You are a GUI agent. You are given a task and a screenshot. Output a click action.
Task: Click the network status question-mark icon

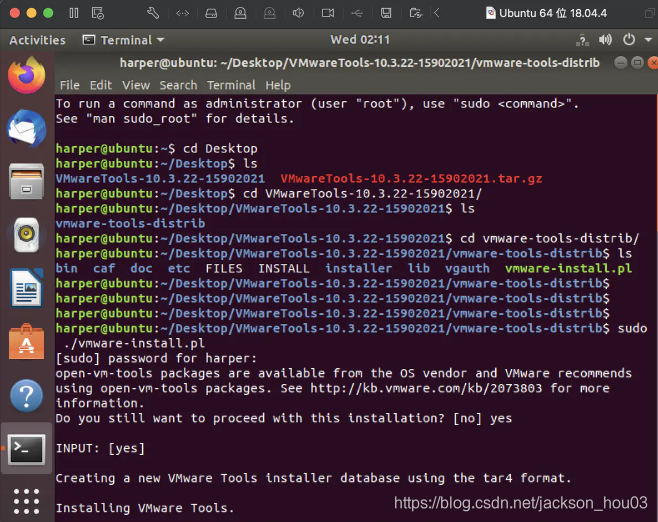coord(582,40)
